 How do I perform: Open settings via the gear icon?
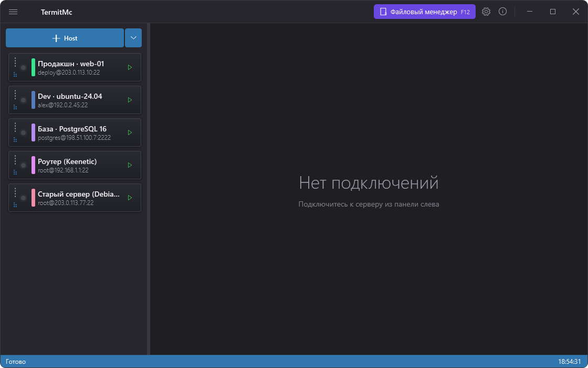pos(486,12)
